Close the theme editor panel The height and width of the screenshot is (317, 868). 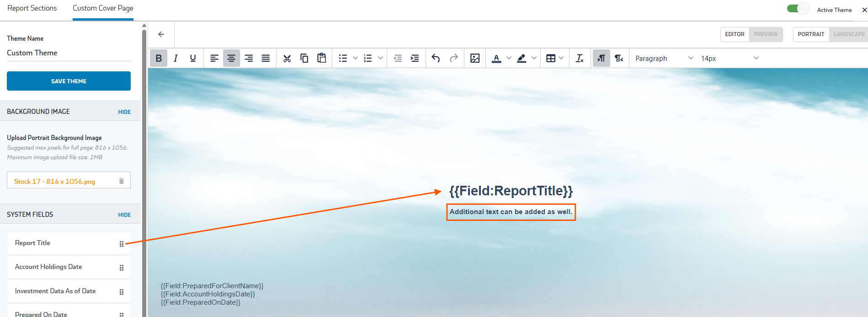pyautogui.click(x=864, y=10)
